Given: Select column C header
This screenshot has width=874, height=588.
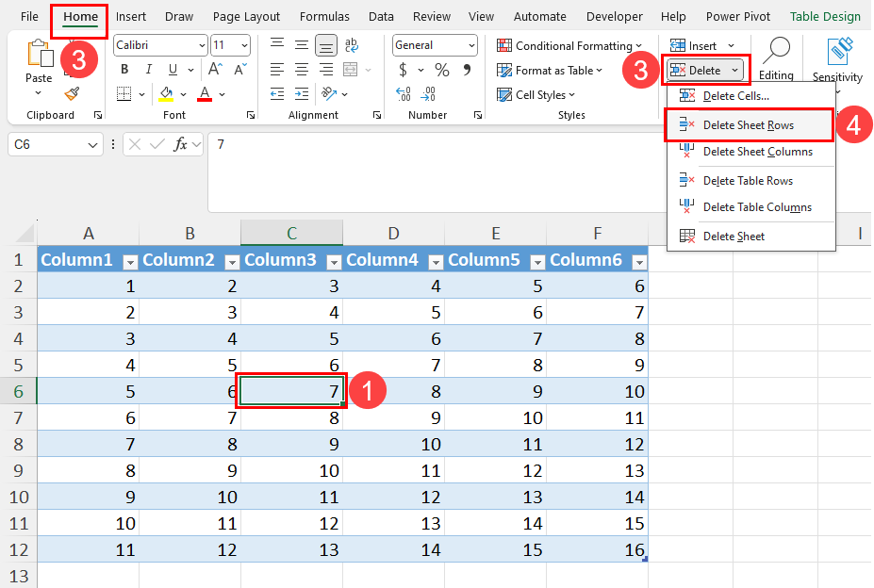Looking at the screenshot, I should click(x=291, y=233).
